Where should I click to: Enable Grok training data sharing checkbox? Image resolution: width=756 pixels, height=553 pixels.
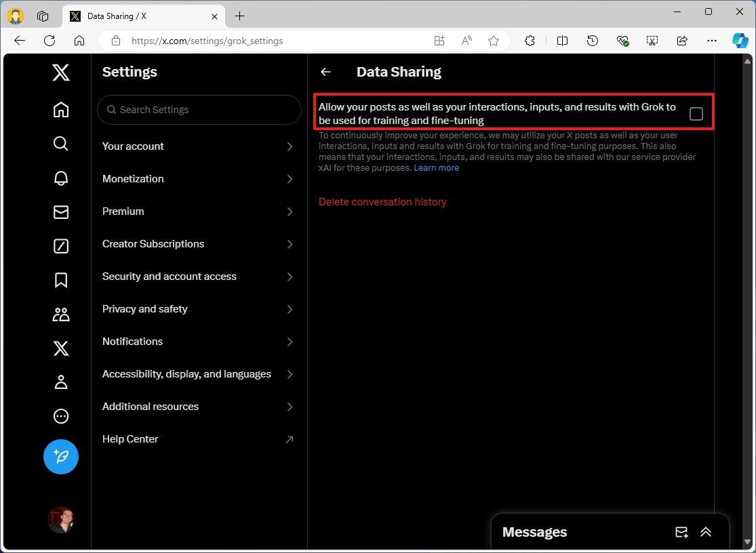[x=696, y=114]
